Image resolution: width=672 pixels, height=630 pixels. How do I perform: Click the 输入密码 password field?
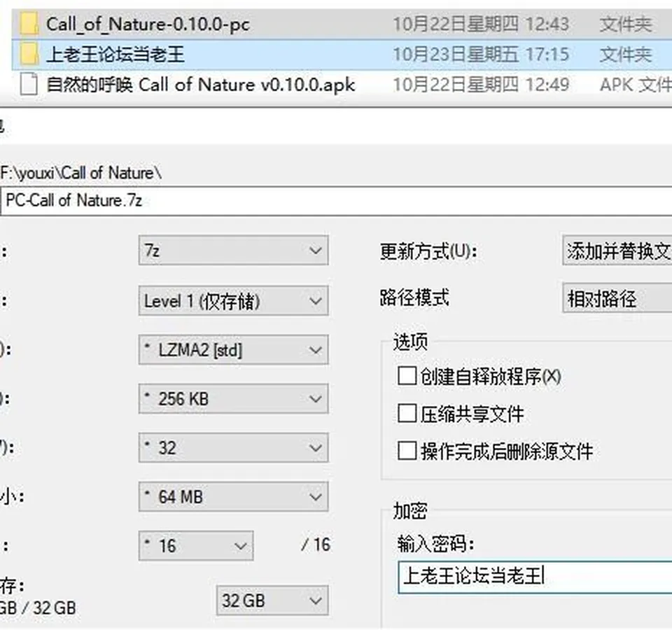click(535, 577)
